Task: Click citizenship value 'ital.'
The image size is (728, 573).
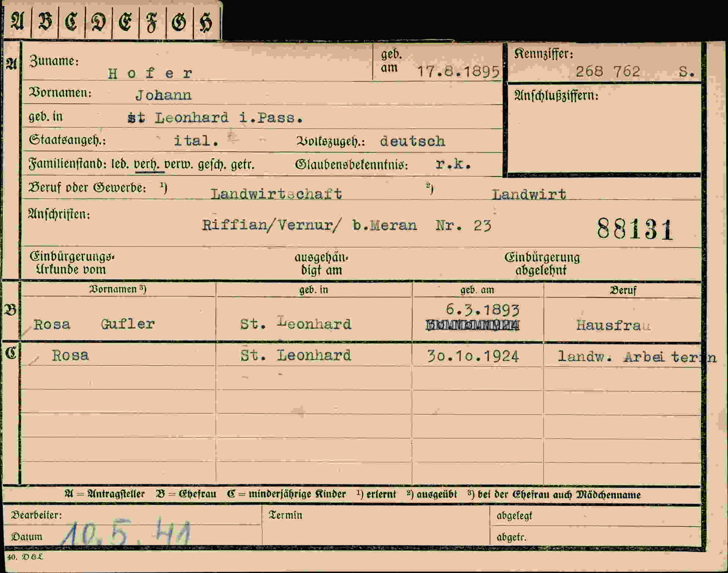Action: pyautogui.click(x=196, y=141)
